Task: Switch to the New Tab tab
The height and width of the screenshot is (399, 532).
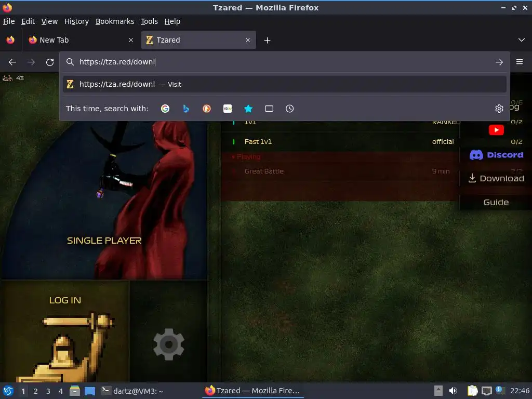Action: pyautogui.click(x=82, y=40)
